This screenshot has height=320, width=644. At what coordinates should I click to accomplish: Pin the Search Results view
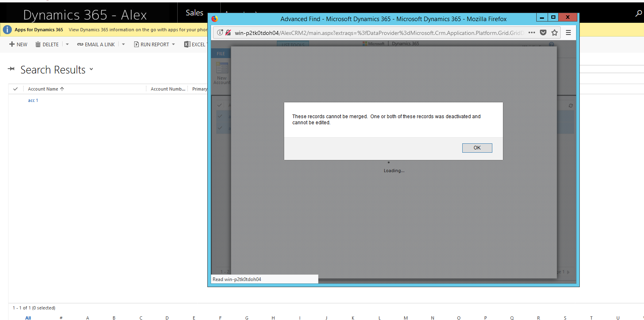pos(11,69)
